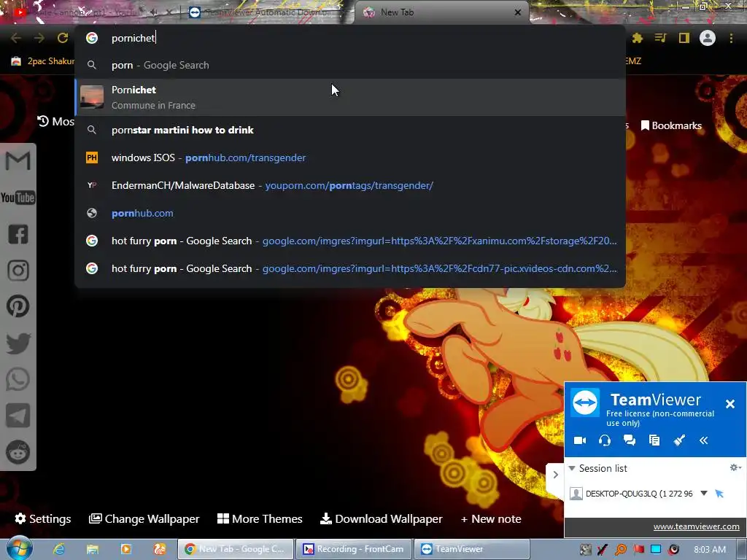This screenshot has height=560, width=747.
Task: Switch to TeamViewer taskbar window
Action: 472,549
